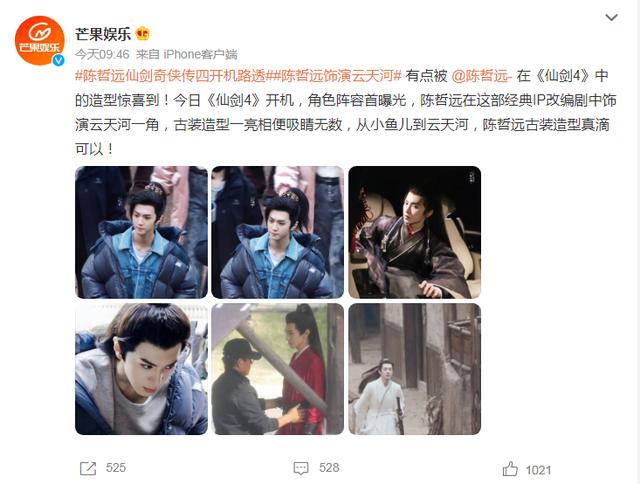Image resolution: width=640 pixels, height=484 pixels.
Task: Like the post with thumbs-up icon
Action: (x=510, y=469)
